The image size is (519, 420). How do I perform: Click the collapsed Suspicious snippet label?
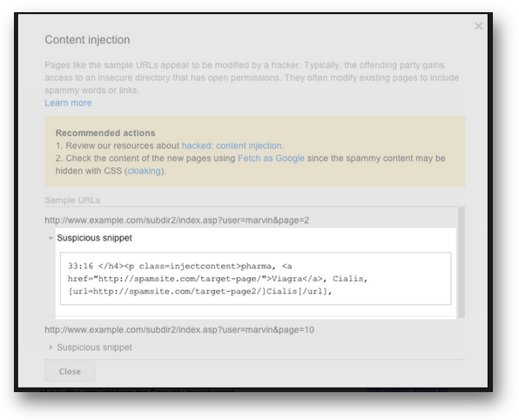[94, 347]
